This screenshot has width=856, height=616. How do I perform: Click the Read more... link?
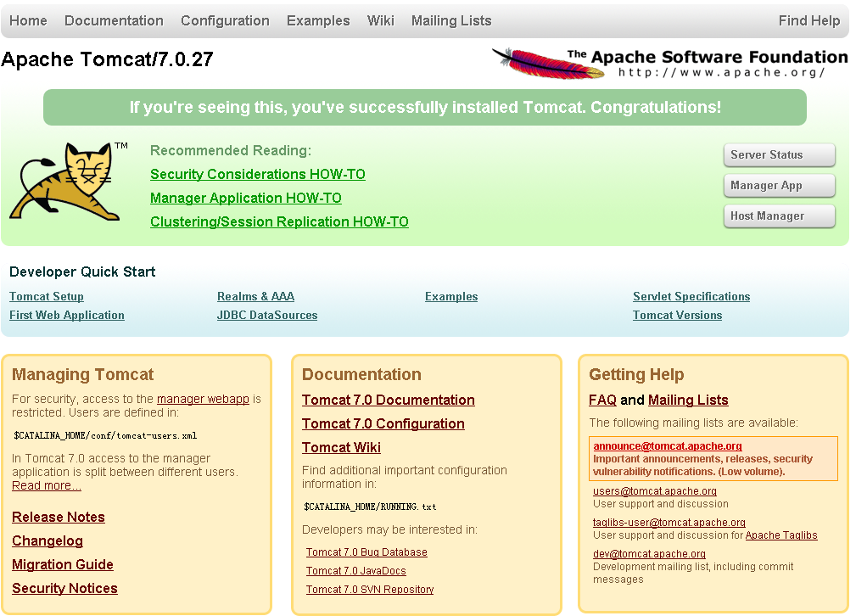click(47, 485)
